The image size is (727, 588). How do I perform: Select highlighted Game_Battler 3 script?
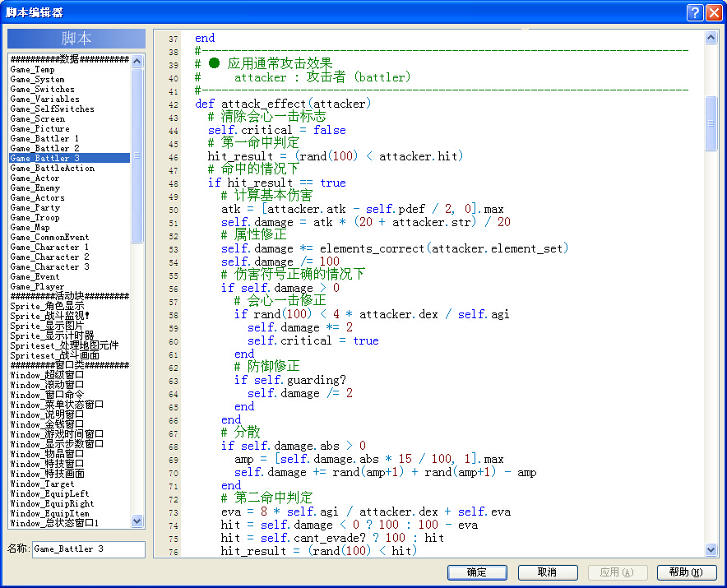[70, 158]
